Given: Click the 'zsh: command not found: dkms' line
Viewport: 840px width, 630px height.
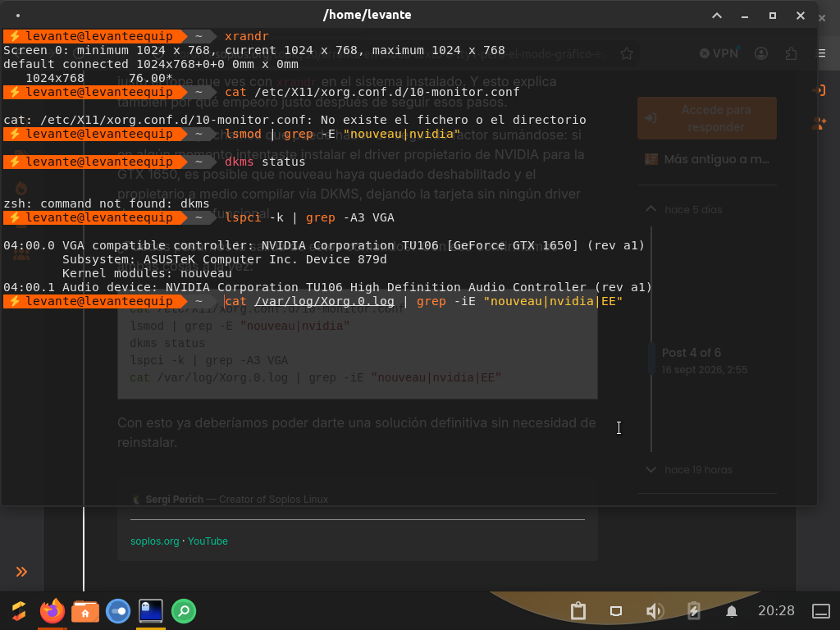Looking at the screenshot, I should coord(106,203).
